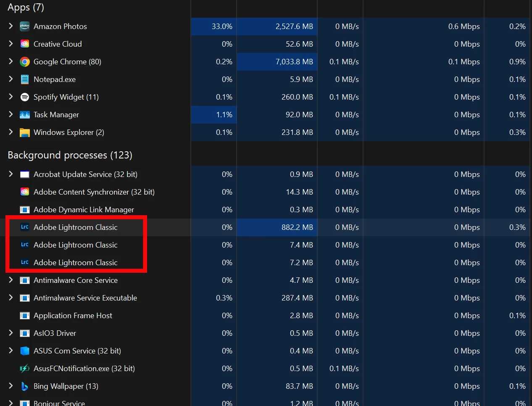This screenshot has width=532, height=406.
Task: Select the AsusFCNotification.exe (32 bit) name
Action: [84, 369]
